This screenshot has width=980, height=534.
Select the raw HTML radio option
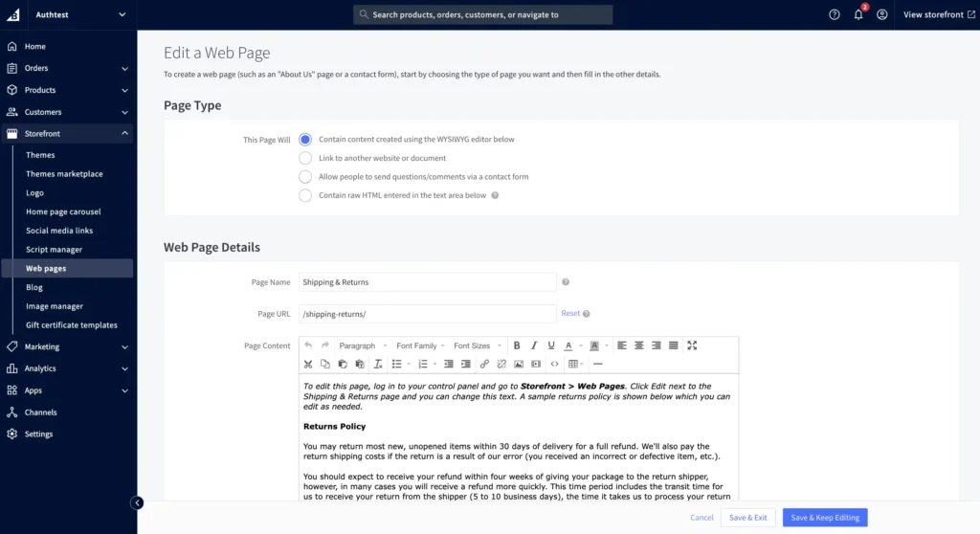click(305, 196)
